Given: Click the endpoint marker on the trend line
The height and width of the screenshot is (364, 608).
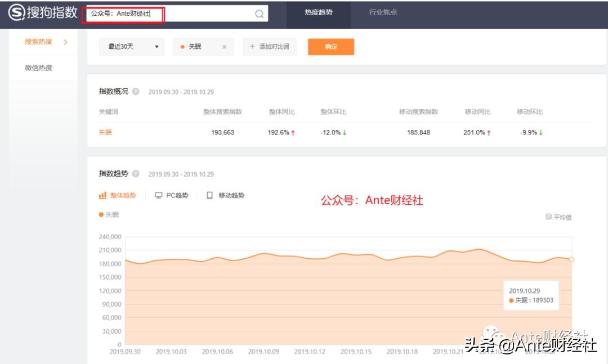Looking at the screenshot, I should [x=572, y=259].
